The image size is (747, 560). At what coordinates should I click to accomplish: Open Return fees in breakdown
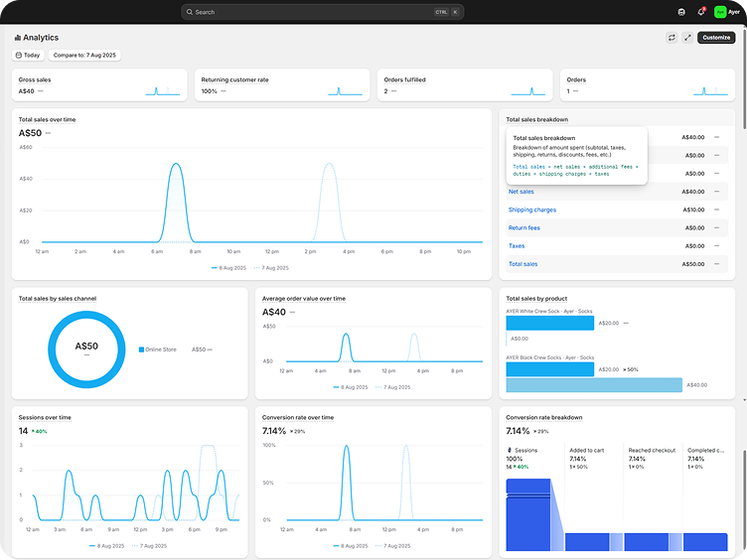click(x=524, y=227)
